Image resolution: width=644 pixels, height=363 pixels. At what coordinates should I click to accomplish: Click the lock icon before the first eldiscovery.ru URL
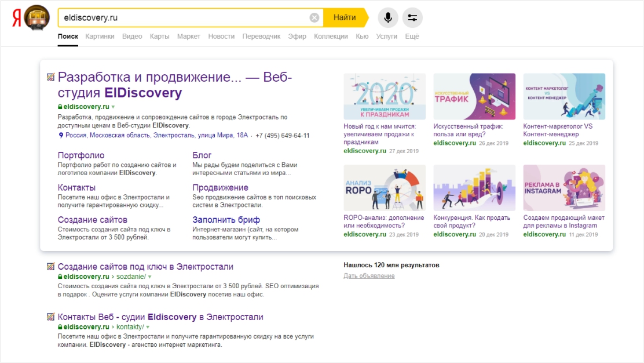tap(60, 107)
